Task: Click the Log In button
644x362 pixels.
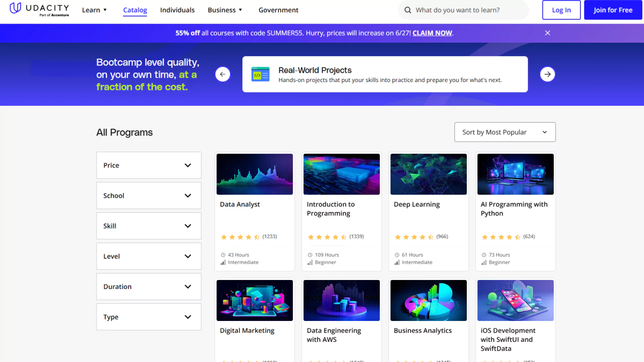Action: (x=561, y=10)
